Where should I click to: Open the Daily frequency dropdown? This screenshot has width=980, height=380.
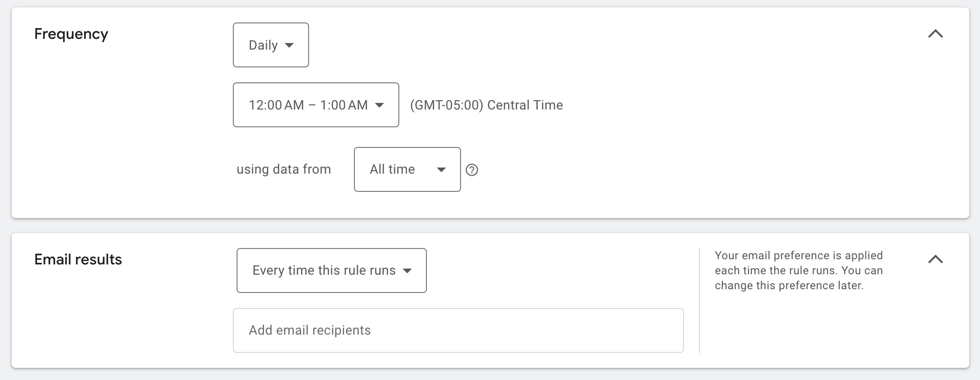pyautogui.click(x=271, y=45)
